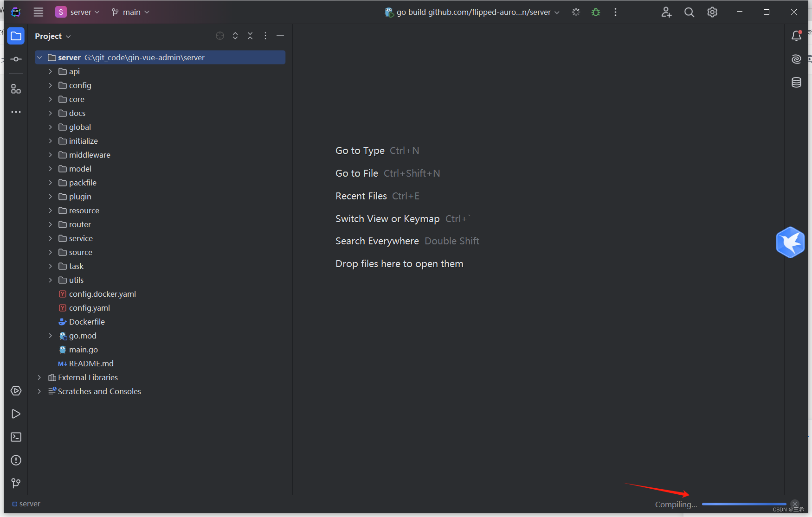812x517 pixels.
Task: Open the main hamburger menu
Action: (38, 12)
